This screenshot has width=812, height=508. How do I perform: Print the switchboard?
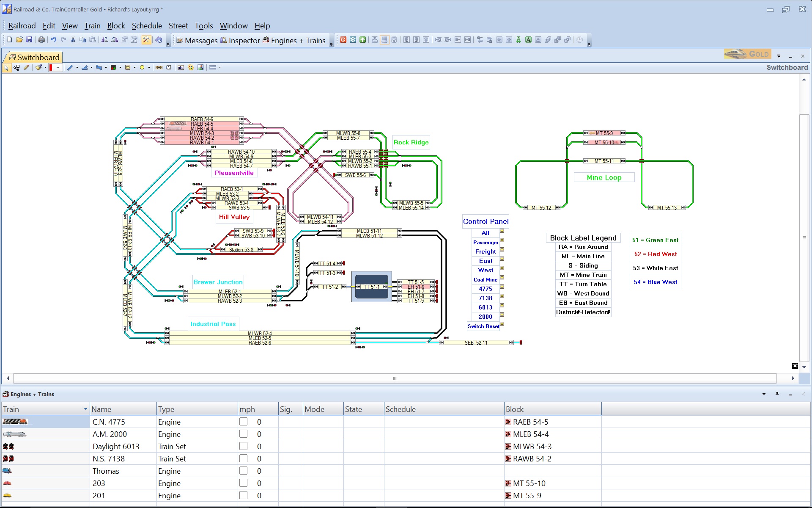[41, 40]
